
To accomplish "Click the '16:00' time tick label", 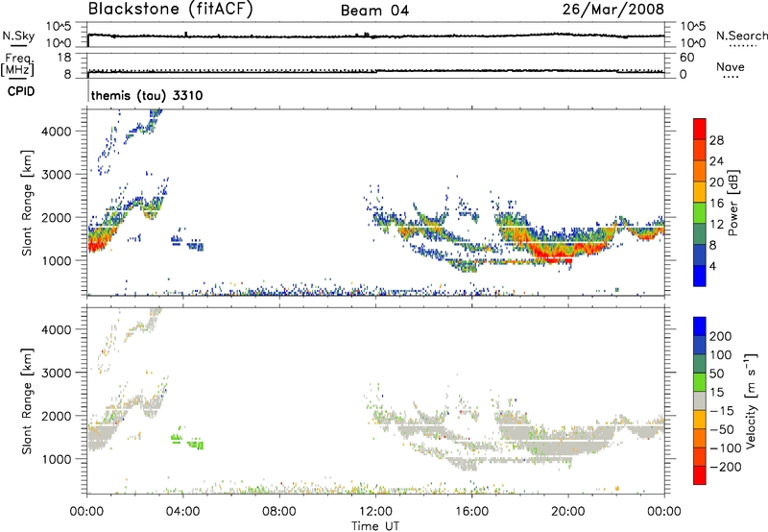I will tap(471, 512).
